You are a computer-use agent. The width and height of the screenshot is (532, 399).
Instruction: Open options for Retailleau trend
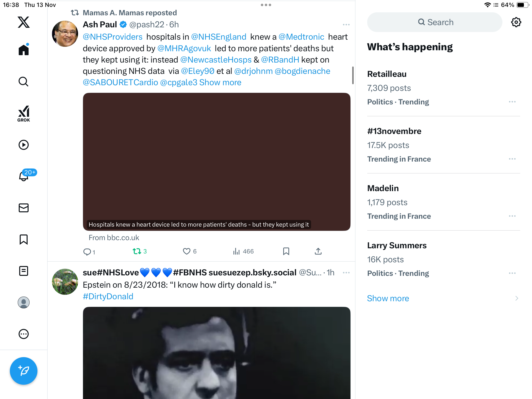tap(512, 102)
